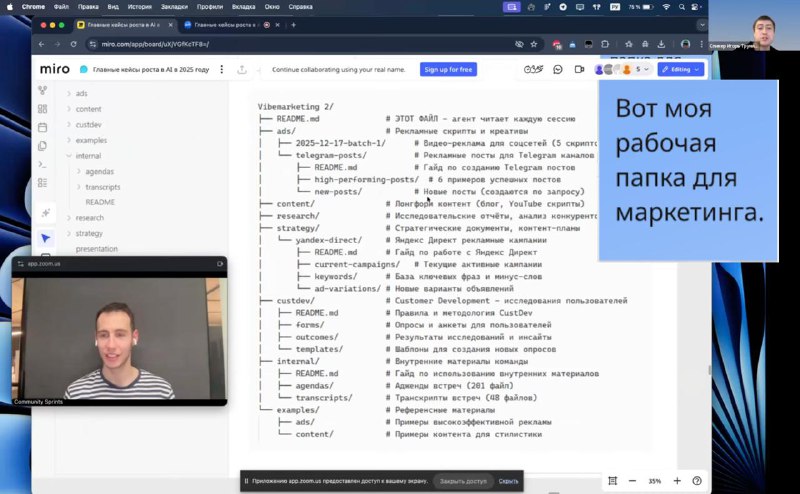The image size is (800, 494).
Task: Close the second Chrome tab
Action: pyautogui.click(x=278, y=24)
